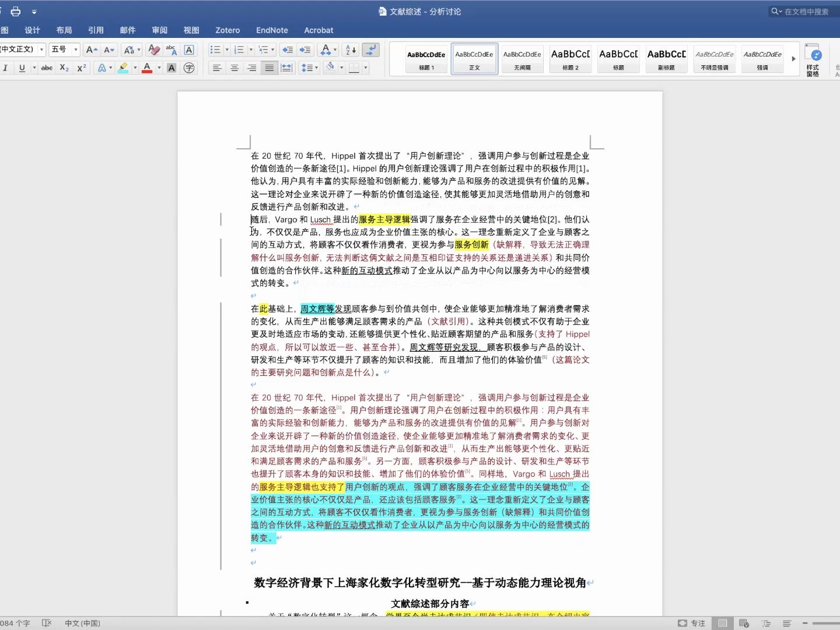Image resolution: width=840 pixels, height=630 pixels.
Task: Toggle strikethrough (abc) formatting
Action: coord(47,68)
